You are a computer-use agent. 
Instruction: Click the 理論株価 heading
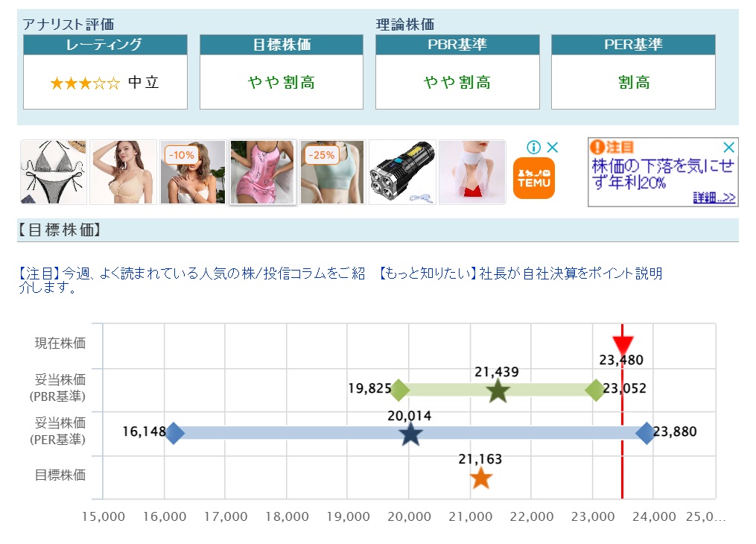[x=405, y=24]
